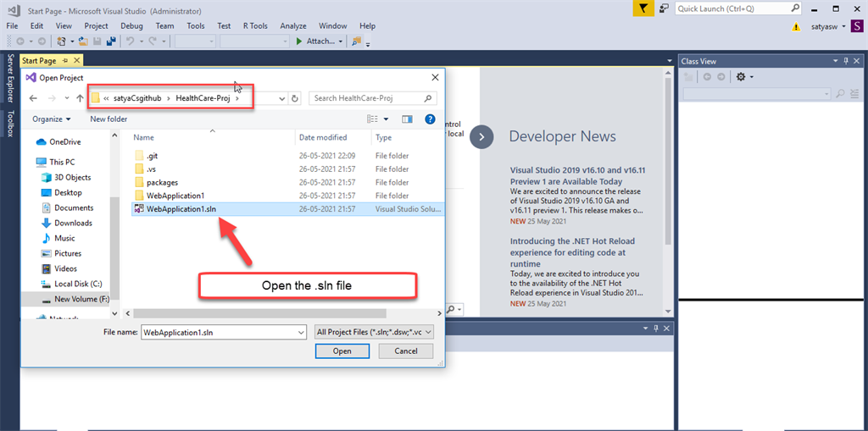Open the File menu
Image resolution: width=868 pixels, height=431 pixels.
click(x=12, y=25)
